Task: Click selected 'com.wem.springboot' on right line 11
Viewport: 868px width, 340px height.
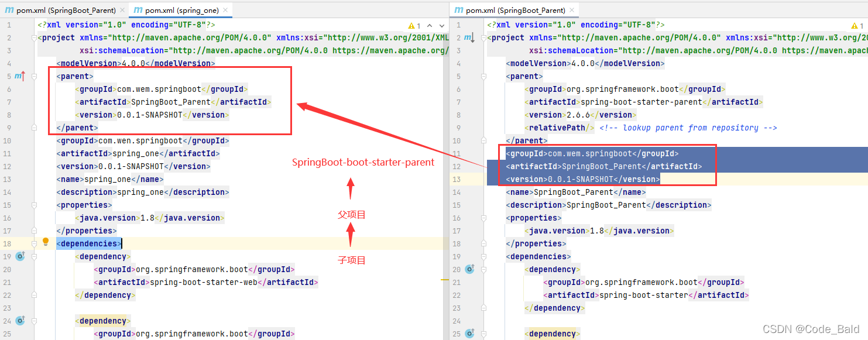Action: point(590,153)
